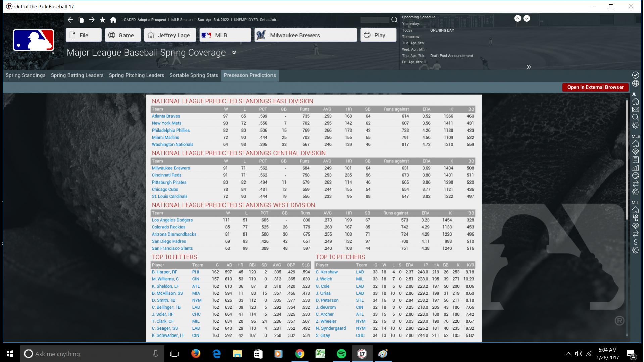Click the checkmark circle icon in sidebar
Image resolution: width=644 pixels, height=362 pixels.
(x=635, y=75)
